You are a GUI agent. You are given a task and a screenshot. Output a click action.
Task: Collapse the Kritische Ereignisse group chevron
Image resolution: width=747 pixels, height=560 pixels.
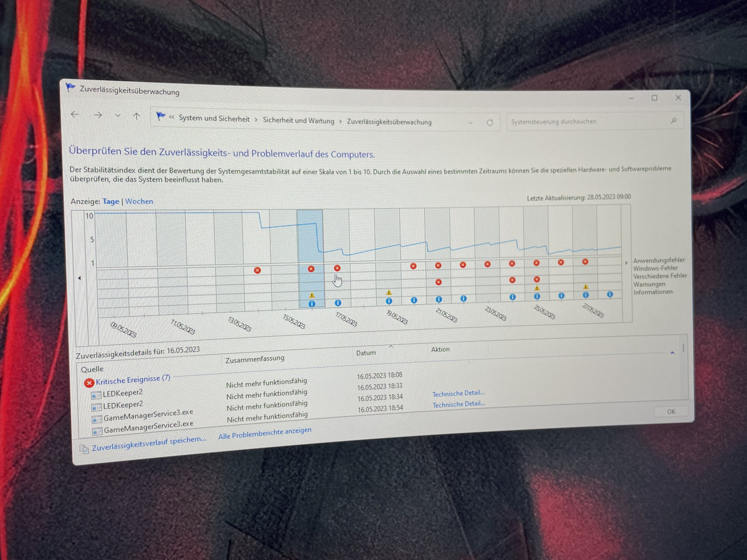tap(672, 353)
